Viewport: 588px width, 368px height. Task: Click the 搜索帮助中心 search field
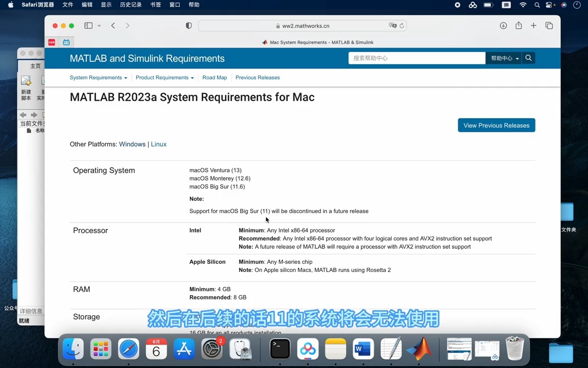[x=416, y=58]
